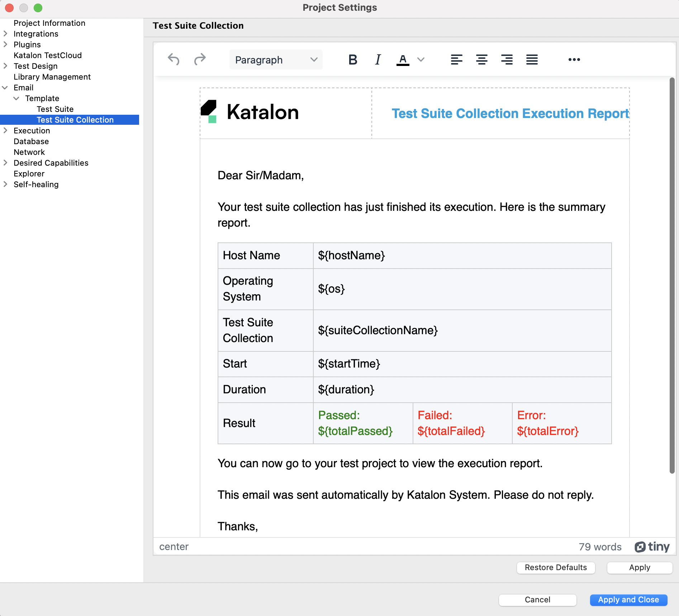The width and height of the screenshot is (679, 616).
Task: Expand the Desired Capabilities tree node
Action: pos(5,163)
